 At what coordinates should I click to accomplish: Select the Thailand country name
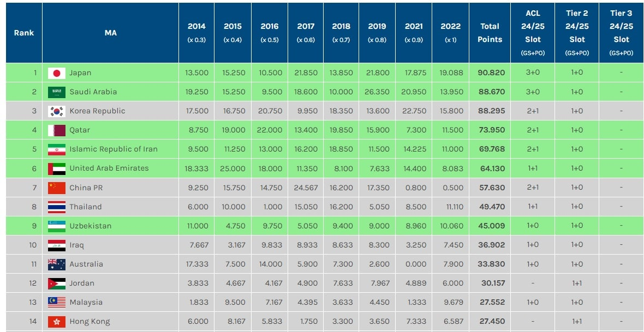(x=86, y=207)
